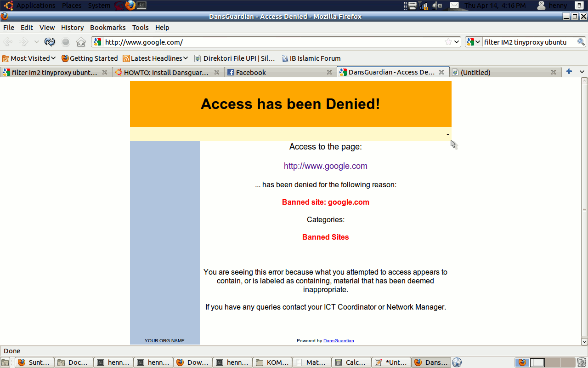The width and height of the screenshot is (588, 368).
Task: Click the power button in top panel
Action: click(x=579, y=6)
